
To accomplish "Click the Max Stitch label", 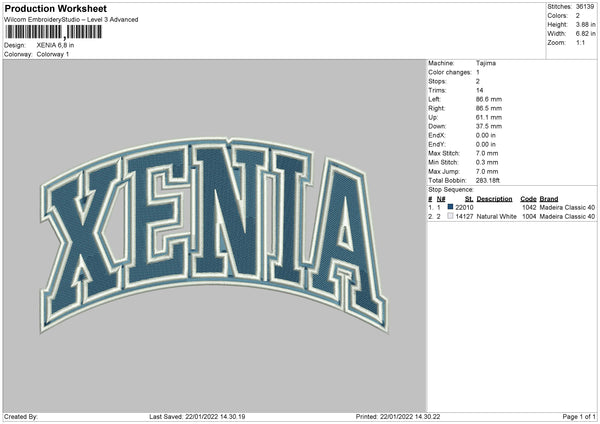I will click(x=444, y=153).
